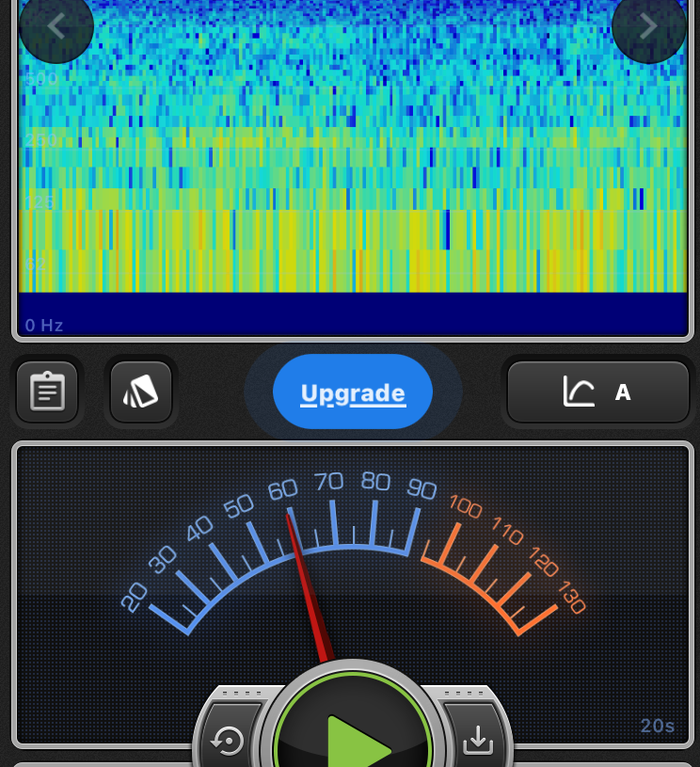Click the blue Upgrade button
Screen dimensions: 700x767
tap(353, 392)
